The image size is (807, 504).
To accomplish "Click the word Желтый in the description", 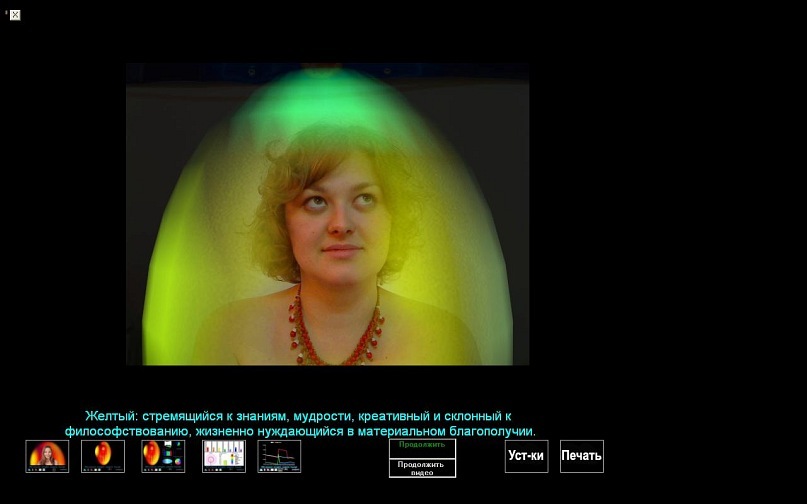I will pos(110,416).
